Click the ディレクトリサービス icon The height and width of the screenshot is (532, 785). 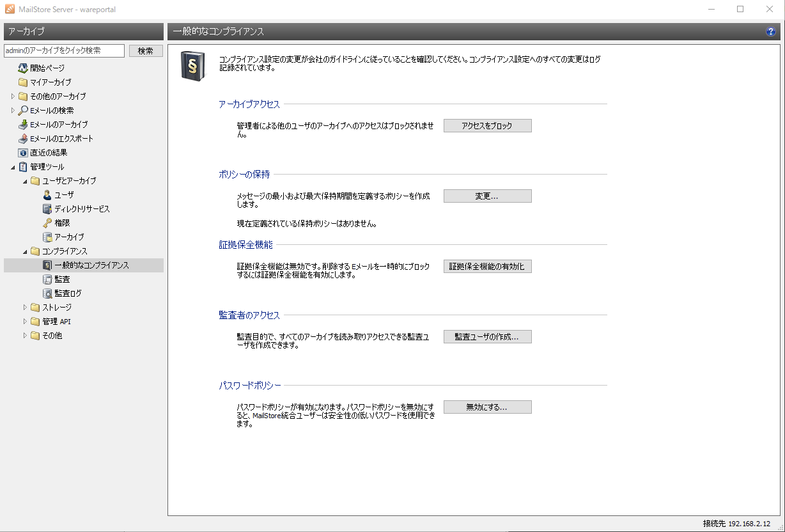47,209
